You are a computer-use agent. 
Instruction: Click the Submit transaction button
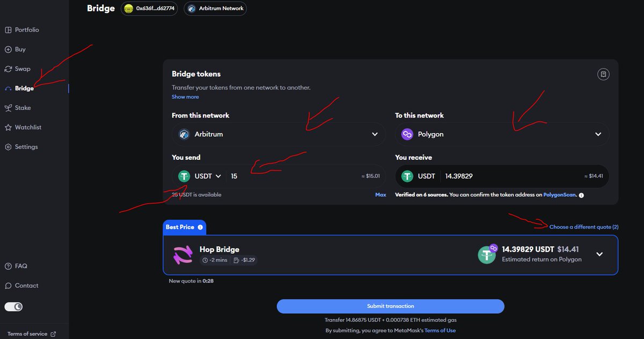point(391,306)
